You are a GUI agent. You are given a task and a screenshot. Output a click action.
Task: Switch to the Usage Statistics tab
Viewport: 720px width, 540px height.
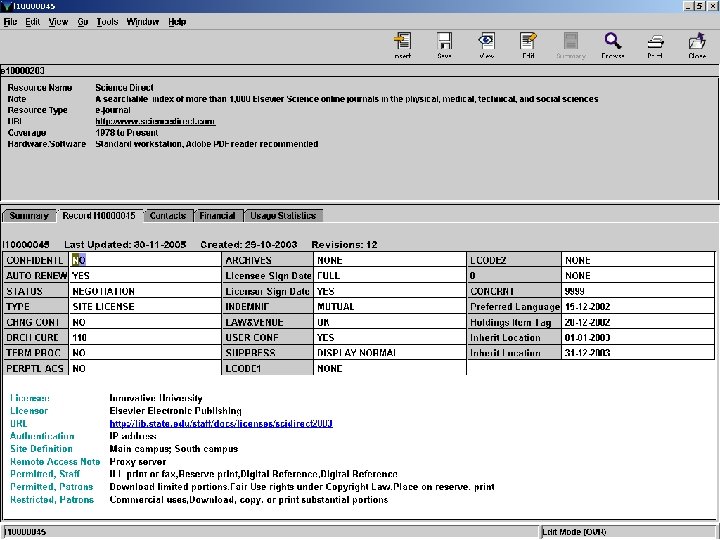tap(283, 215)
